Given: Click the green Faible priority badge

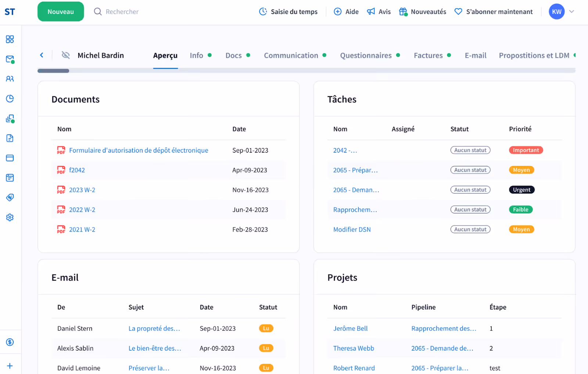Looking at the screenshot, I should 520,210.
